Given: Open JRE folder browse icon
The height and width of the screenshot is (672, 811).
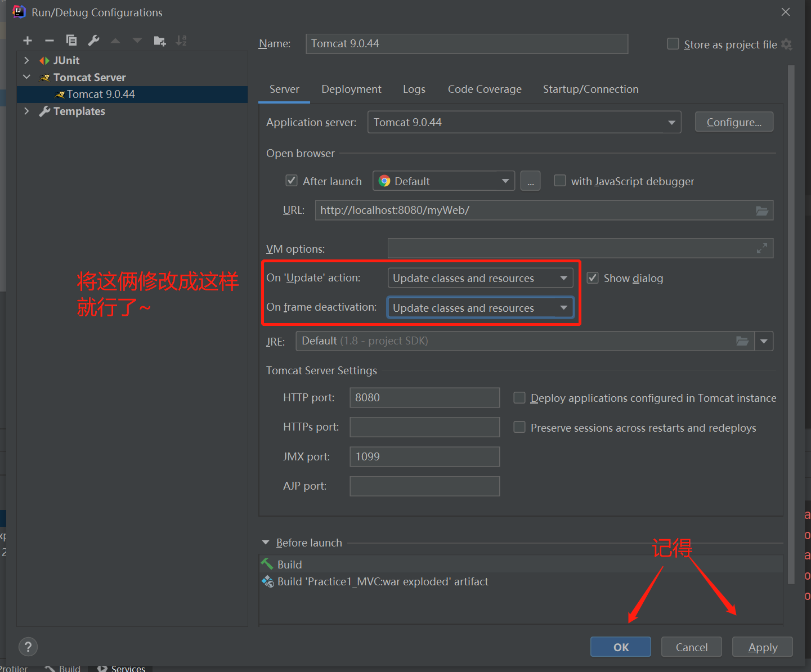Looking at the screenshot, I should pos(743,341).
